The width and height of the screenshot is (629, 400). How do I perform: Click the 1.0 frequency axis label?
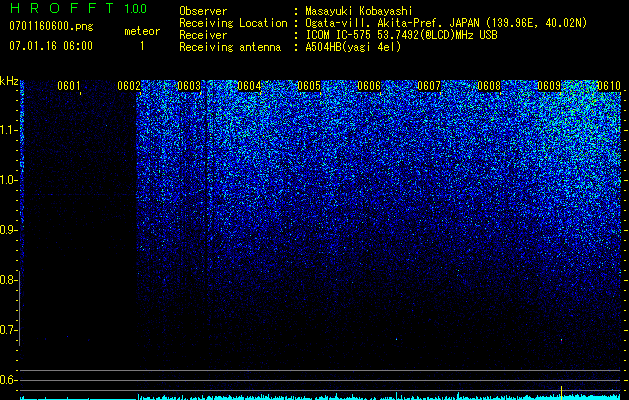point(8,180)
